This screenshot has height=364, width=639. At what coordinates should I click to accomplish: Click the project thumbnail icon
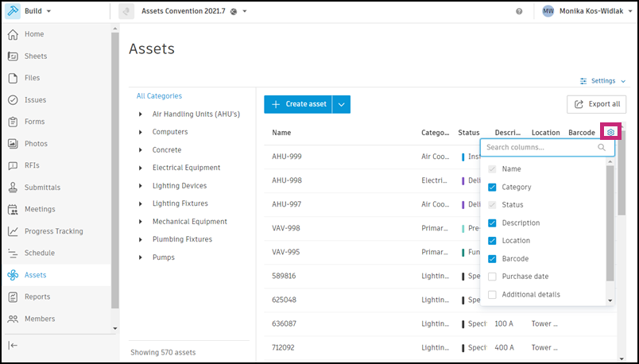(126, 11)
